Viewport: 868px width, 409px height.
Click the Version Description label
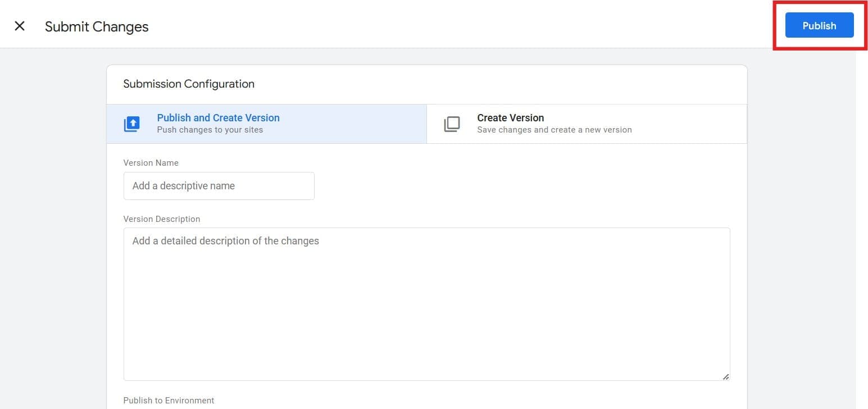tap(161, 219)
